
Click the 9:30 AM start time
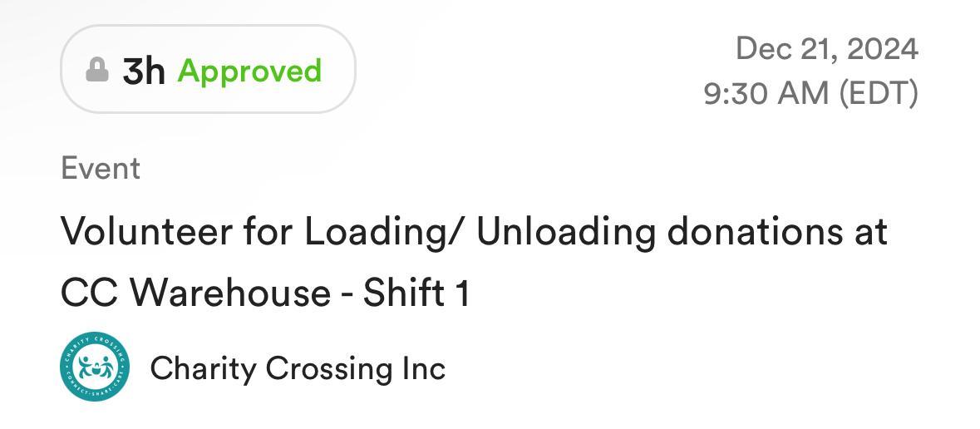pyautogui.click(x=766, y=93)
